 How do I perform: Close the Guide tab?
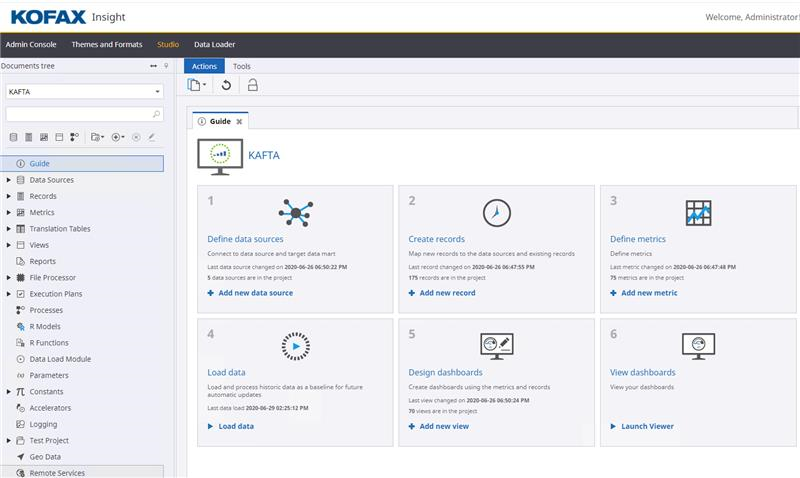click(x=239, y=121)
